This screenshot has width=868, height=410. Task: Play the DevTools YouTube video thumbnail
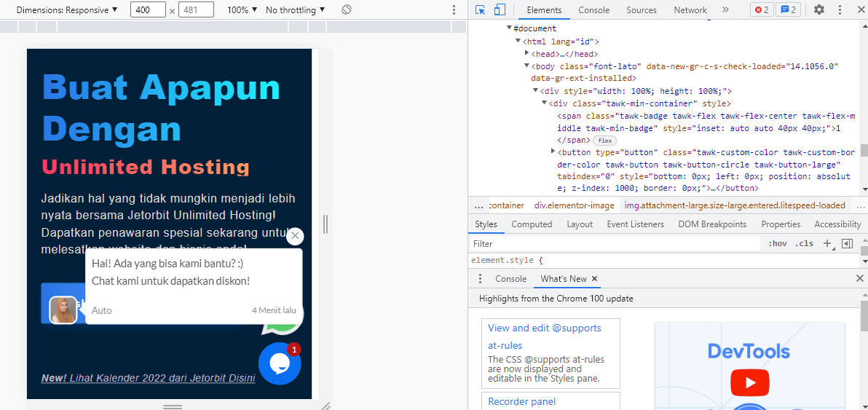click(750, 382)
